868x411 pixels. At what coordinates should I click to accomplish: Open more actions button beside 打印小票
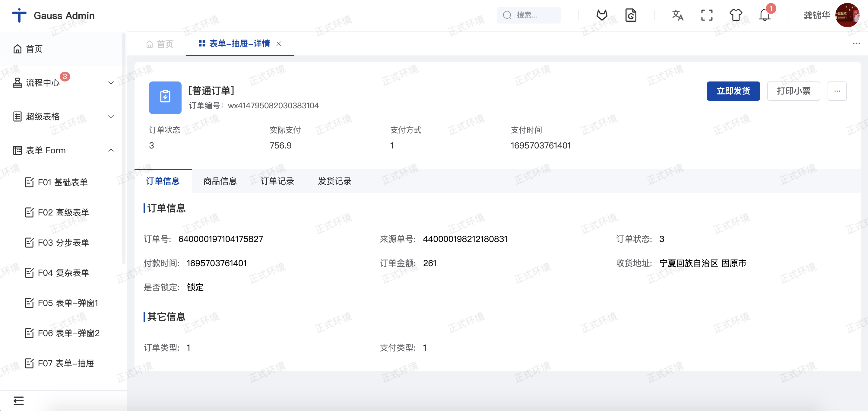837,91
